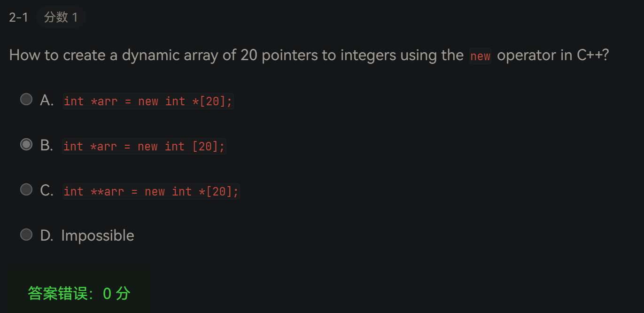Click the red new keyword in question
Image resolution: width=644 pixels, height=313 pixels.
tap(480, 56)
